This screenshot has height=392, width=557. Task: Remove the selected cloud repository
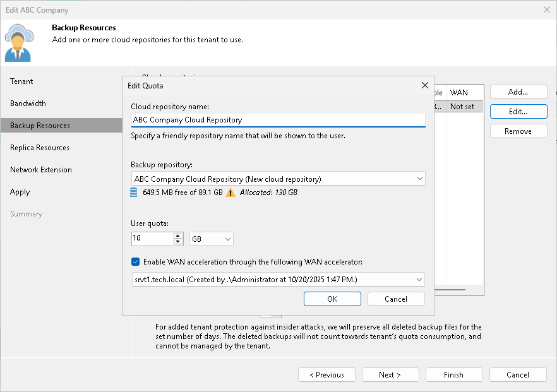coord(518,131)
